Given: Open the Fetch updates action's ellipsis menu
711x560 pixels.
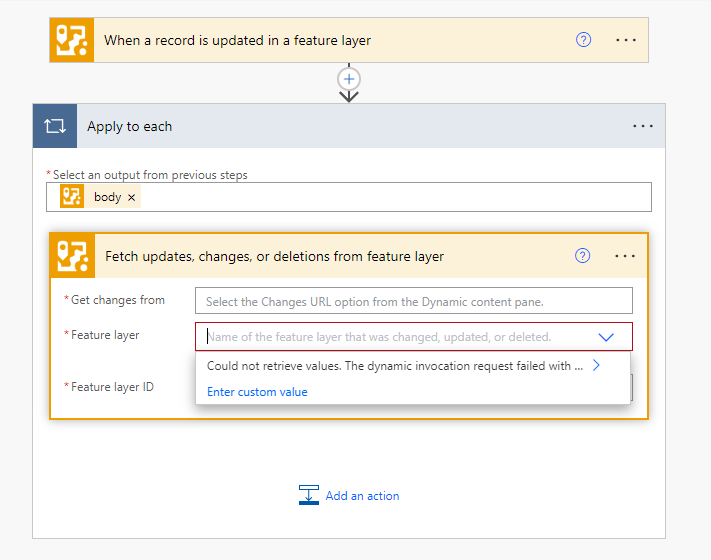Looking at the screenshot, I should point(626,256).
